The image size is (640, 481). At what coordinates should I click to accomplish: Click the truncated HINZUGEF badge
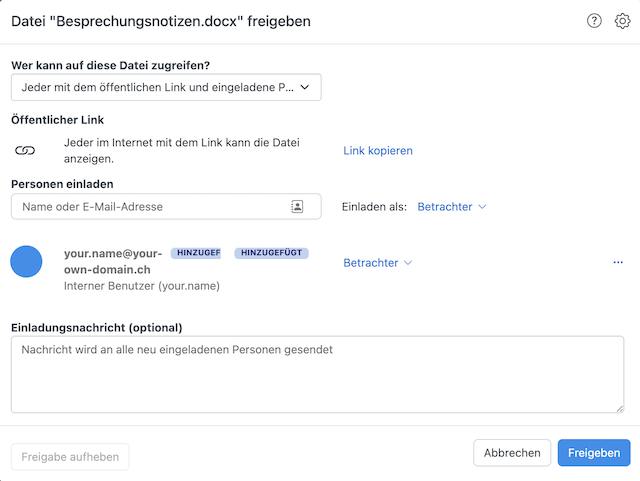(196, 253)
